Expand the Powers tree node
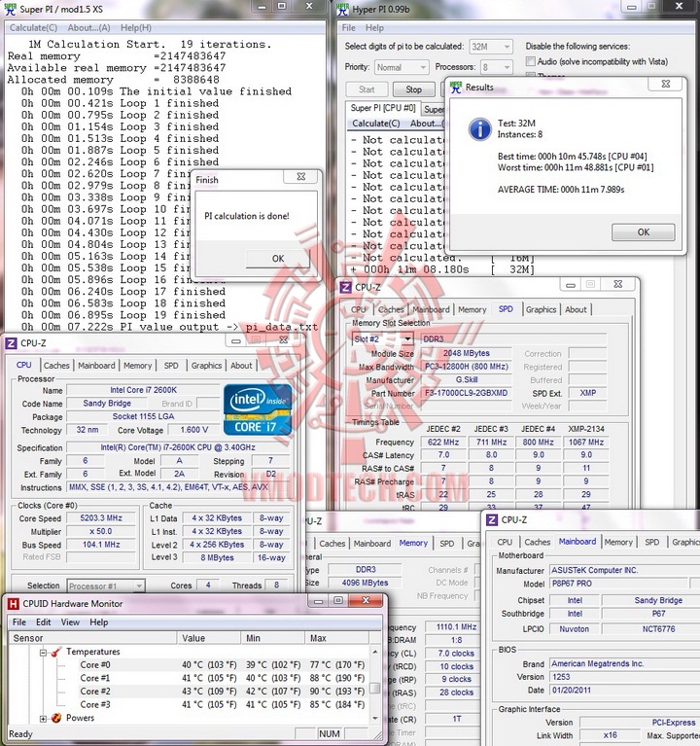The width and height of the screenshot is (700, 746). click(x=44, y=719)
